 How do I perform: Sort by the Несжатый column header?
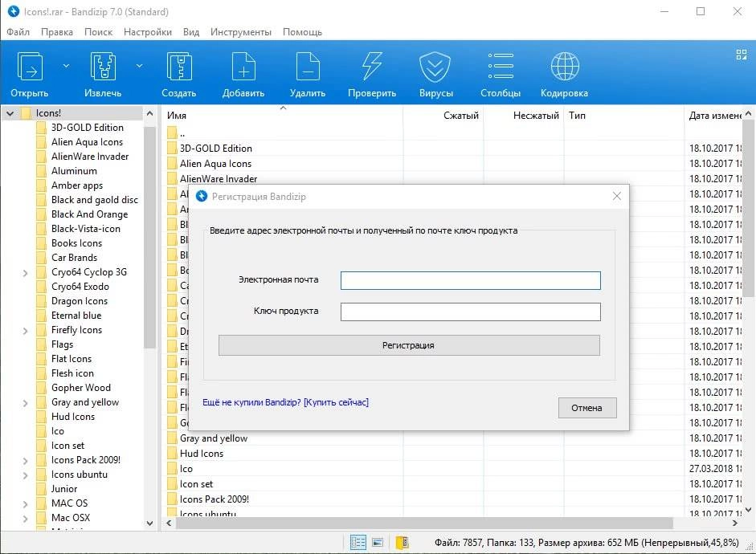(x=524, y=116)
